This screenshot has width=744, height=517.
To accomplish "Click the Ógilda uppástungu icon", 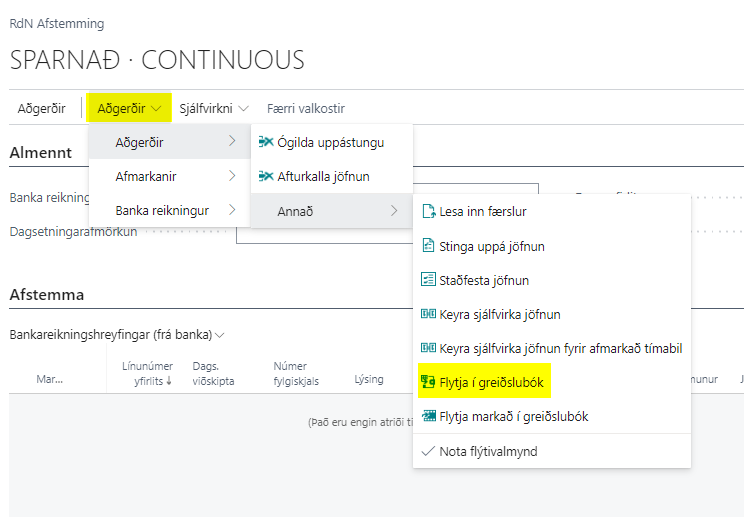I will pos(266,142).
